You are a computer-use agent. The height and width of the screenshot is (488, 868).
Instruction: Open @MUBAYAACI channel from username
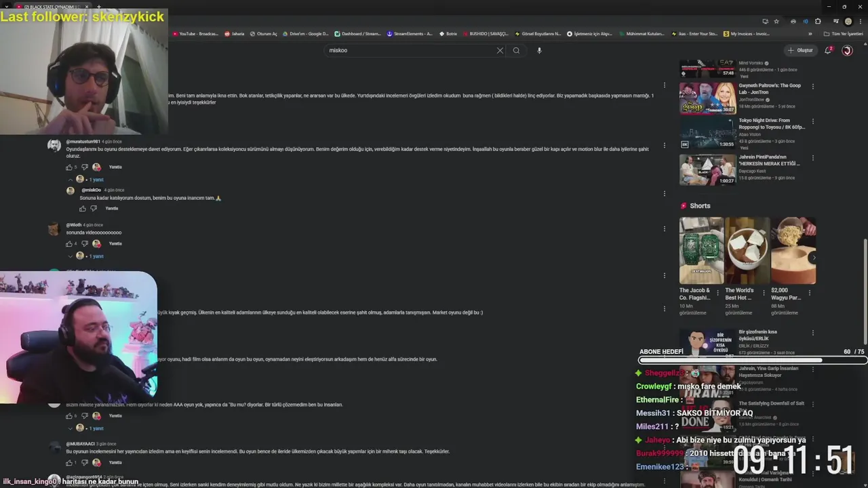coord(80,444)
